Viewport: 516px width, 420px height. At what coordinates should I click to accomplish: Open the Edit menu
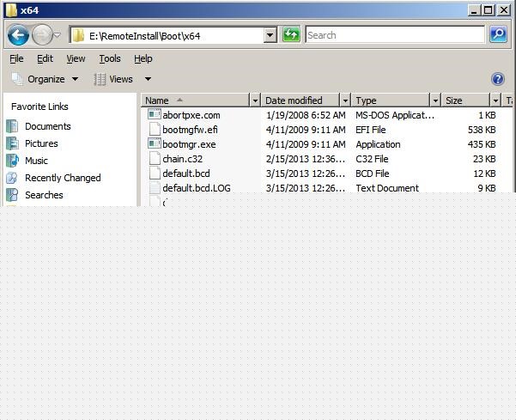[x=45, y=58]
